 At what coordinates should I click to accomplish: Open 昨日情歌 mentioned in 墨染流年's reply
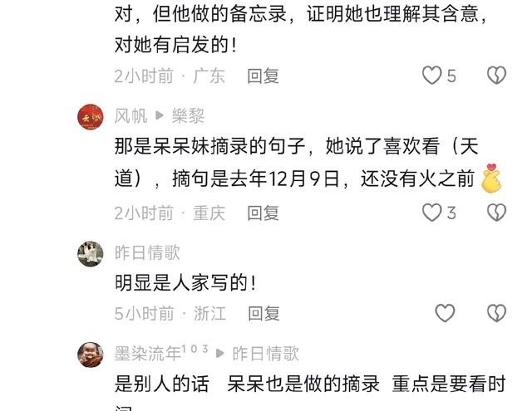point(265,354)
